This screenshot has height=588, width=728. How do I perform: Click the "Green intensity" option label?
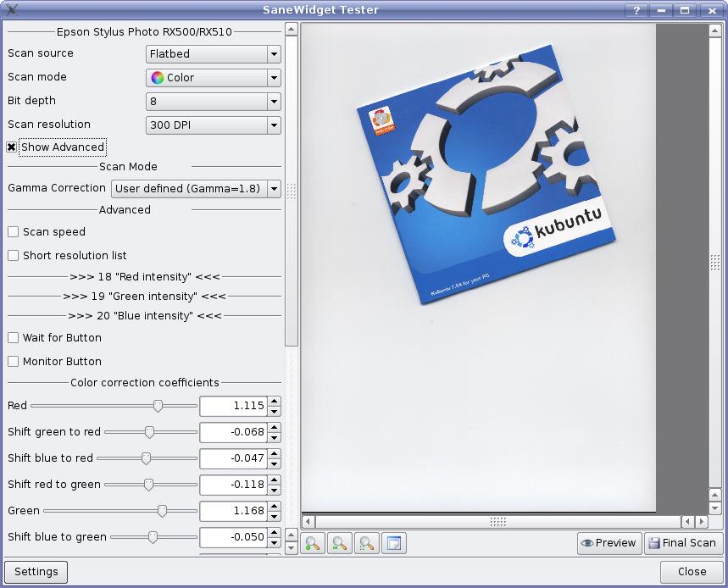coord(144,296)
